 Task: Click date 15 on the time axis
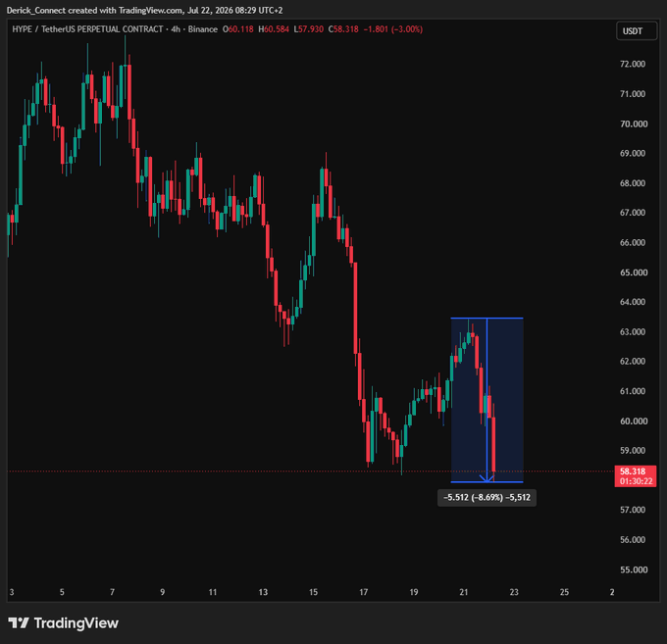pyautogui.click(x=313, y=592)
